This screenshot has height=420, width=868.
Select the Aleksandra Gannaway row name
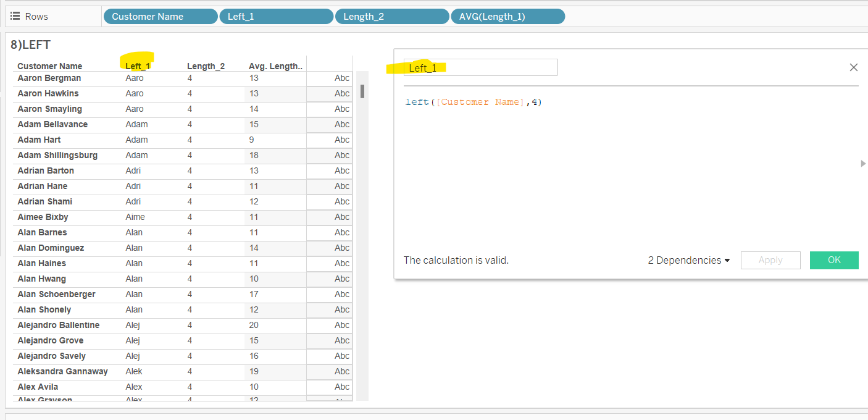pyautogui.click(x=62, y=371)
